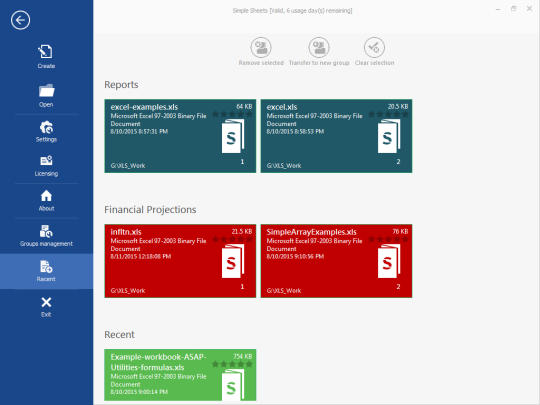540x405 pixels.
Task: Click document icon on excel.xls tile
Action: pyautogui.click(x=389, y=136)
